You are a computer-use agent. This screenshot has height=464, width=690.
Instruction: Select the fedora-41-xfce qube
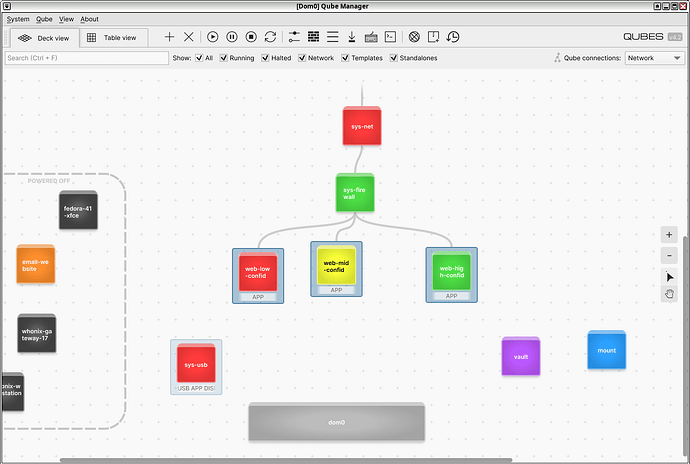[78, 210]
